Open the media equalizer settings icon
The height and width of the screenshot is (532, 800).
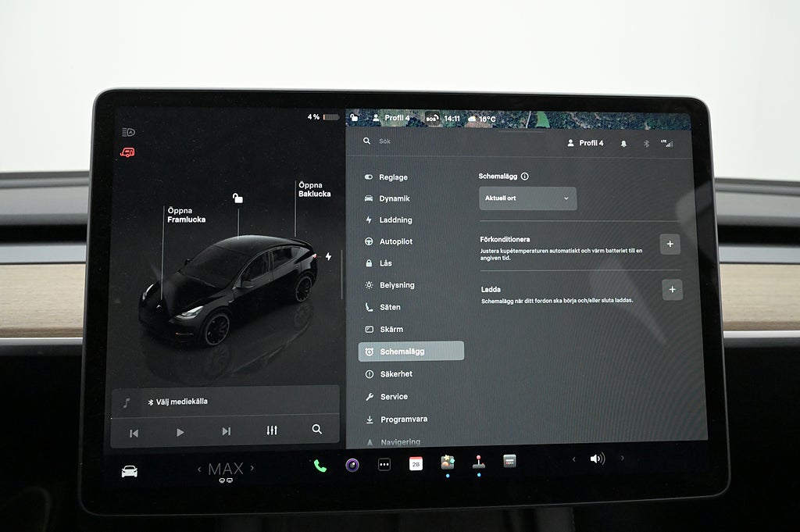pos(272,430)
